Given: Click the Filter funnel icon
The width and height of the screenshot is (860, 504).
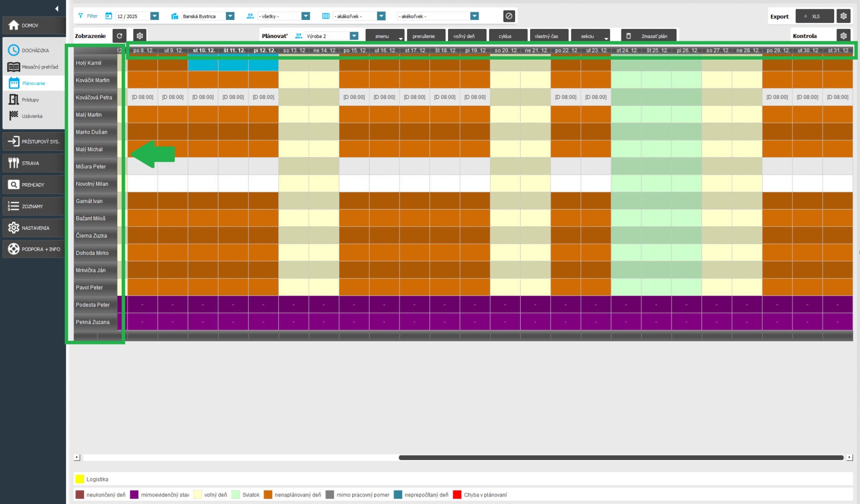Looking at the screenshot, I should tap(81, 16).
